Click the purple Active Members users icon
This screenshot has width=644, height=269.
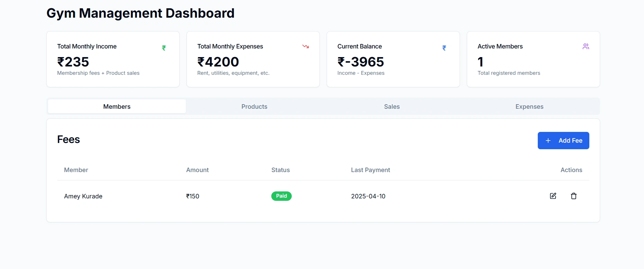586,46
